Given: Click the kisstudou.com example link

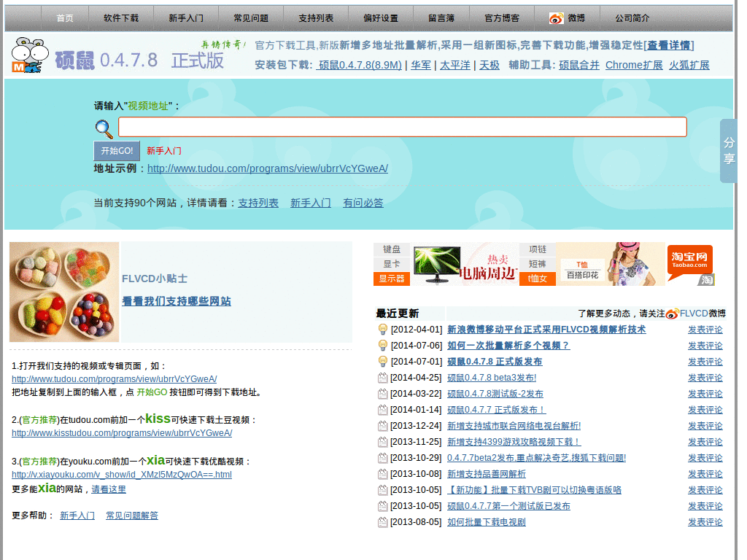Looking at the screenshot, I should 122,433.
